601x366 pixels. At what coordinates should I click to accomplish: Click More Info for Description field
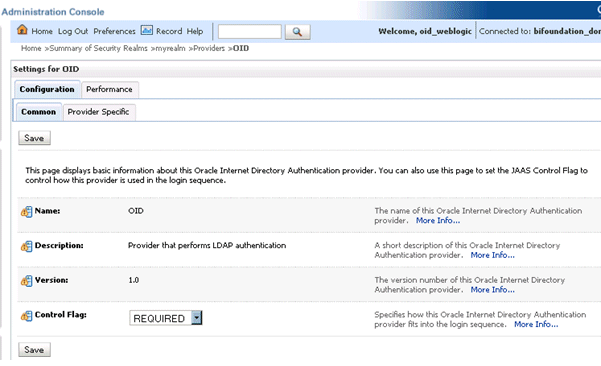tap(493, 255)
